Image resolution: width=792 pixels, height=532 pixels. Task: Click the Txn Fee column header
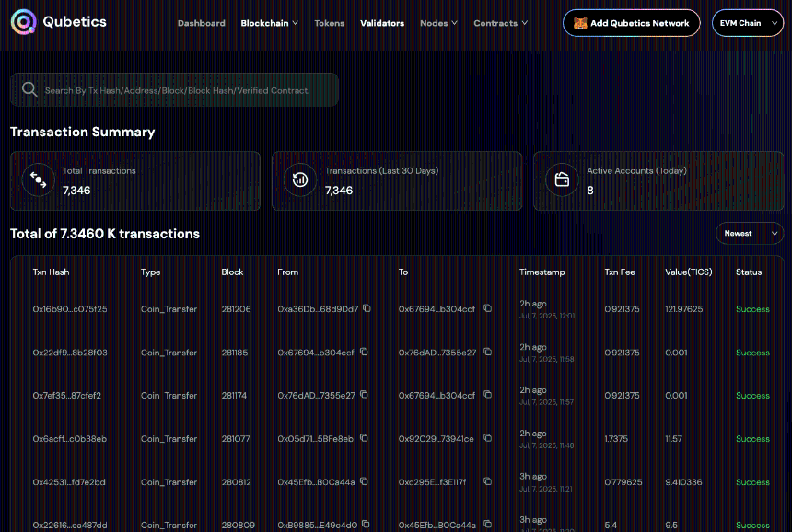coord(620,272)
